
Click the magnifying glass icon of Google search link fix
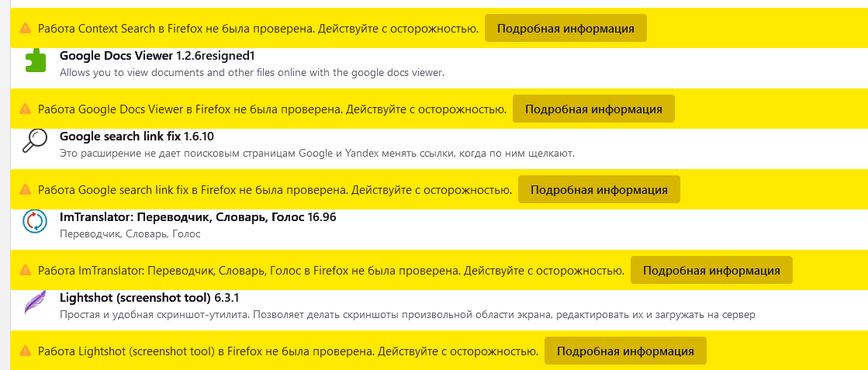[35, 140]
